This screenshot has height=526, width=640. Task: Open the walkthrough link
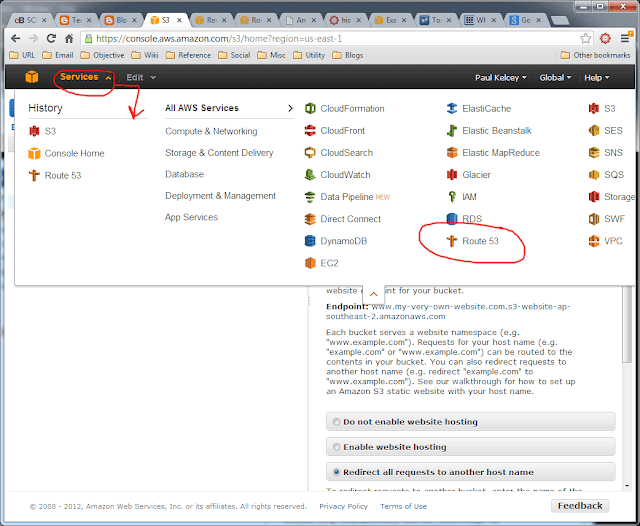tap(476, 382)
